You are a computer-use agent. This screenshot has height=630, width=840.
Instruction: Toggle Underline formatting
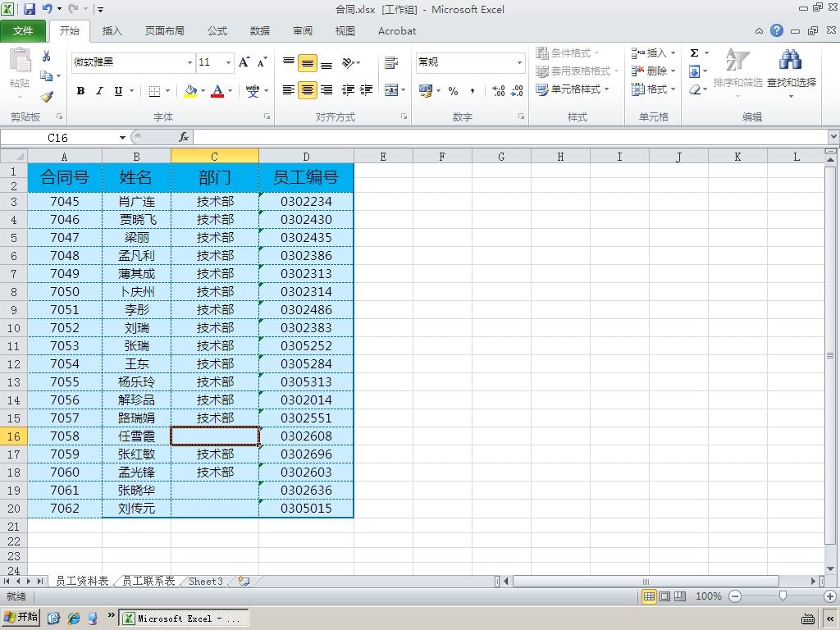coord(118,91)
